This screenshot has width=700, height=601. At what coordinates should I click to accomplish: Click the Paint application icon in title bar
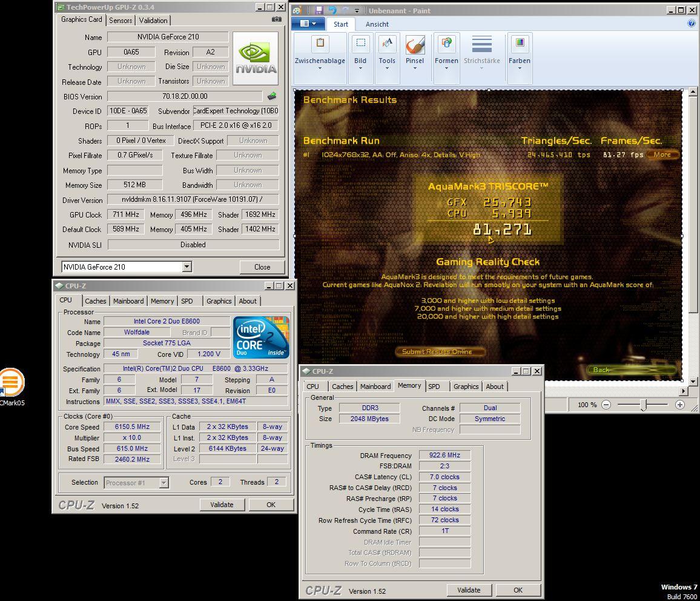tap(297, 10)
